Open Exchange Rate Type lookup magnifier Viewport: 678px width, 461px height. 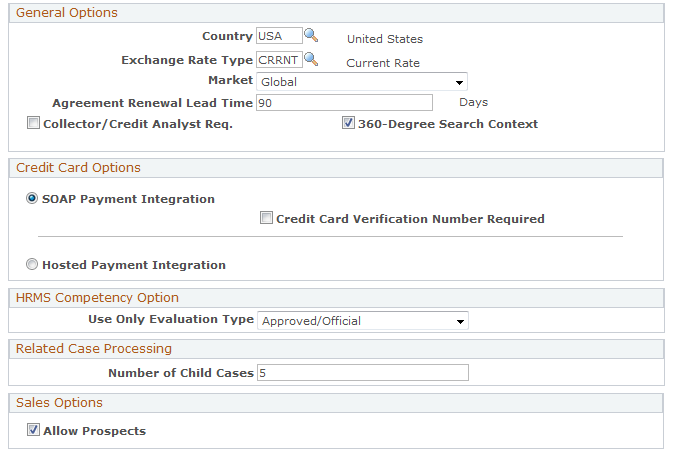(x=311, y=59)
